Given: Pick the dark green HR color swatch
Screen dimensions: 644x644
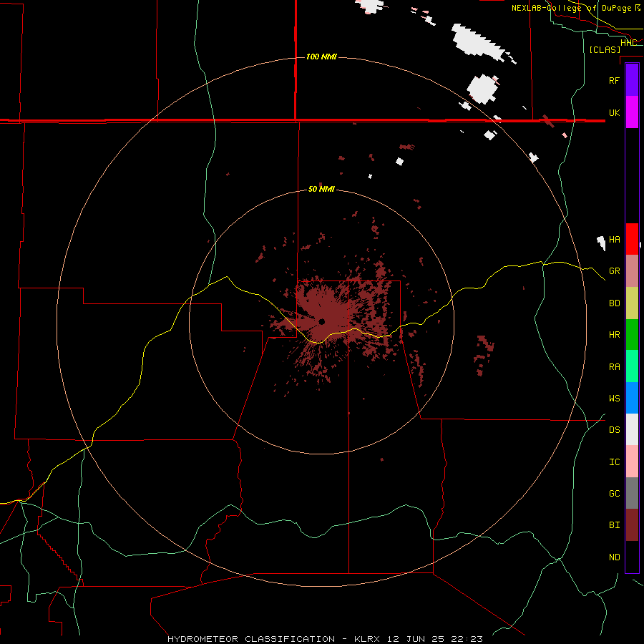Looking at the screenshot, I should tap(632, 335).
